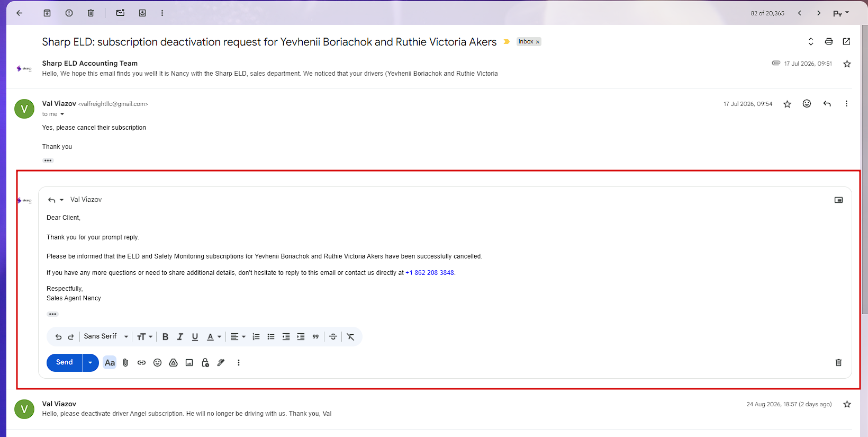This screenshot has height=437, width=868.
Task: Open More options in the compose bar
Action: (x=239, y=363)
